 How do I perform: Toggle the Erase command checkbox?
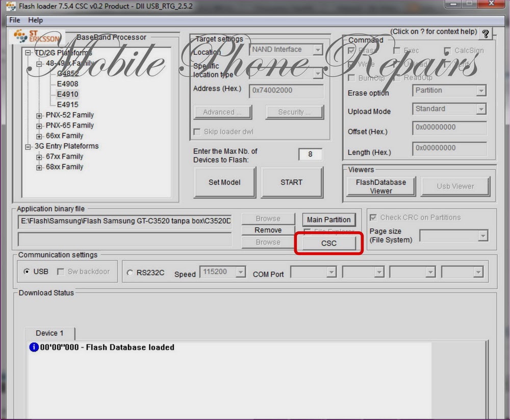coord(351,51)
